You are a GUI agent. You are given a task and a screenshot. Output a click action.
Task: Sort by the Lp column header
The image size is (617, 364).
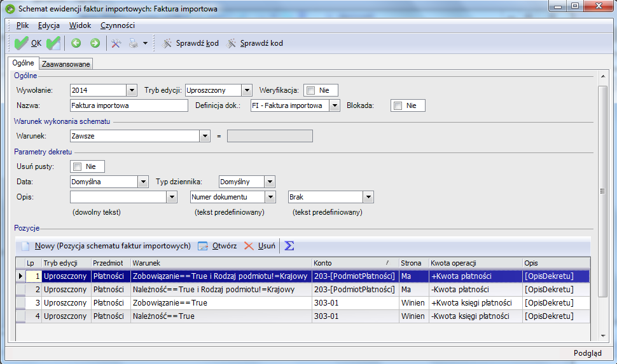[x=34, y=263]
